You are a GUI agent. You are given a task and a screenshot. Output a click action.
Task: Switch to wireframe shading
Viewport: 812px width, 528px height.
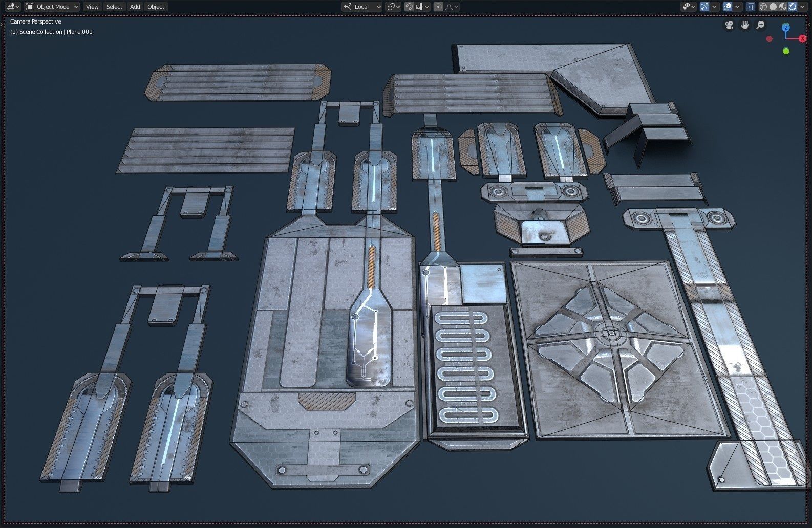tap(763, 7)
